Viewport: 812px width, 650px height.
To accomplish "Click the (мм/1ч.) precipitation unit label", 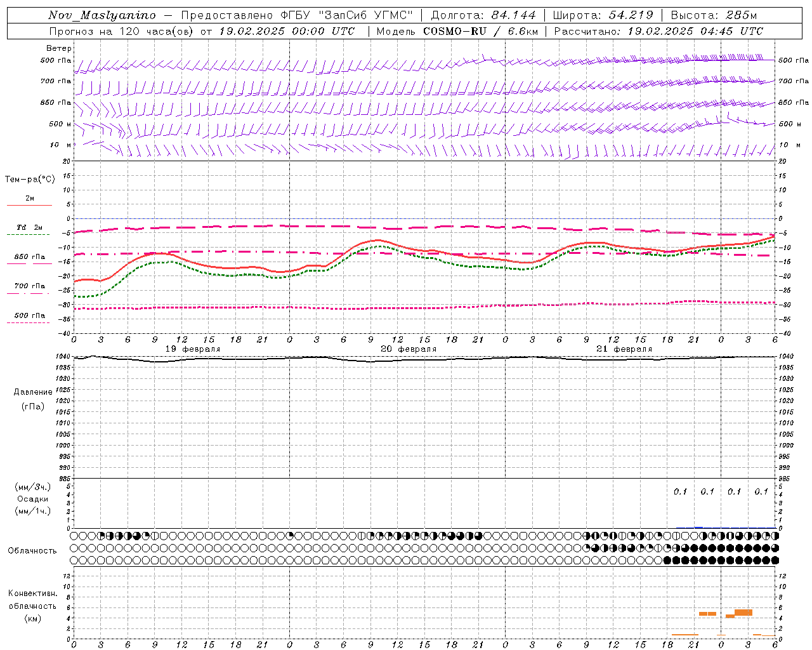I will (33, 511).
